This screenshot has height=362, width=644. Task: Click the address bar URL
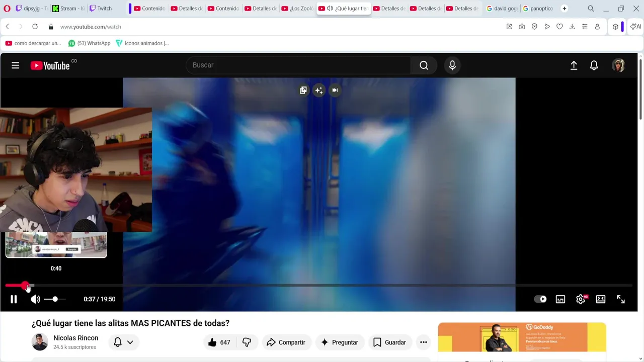coord(91,27)
